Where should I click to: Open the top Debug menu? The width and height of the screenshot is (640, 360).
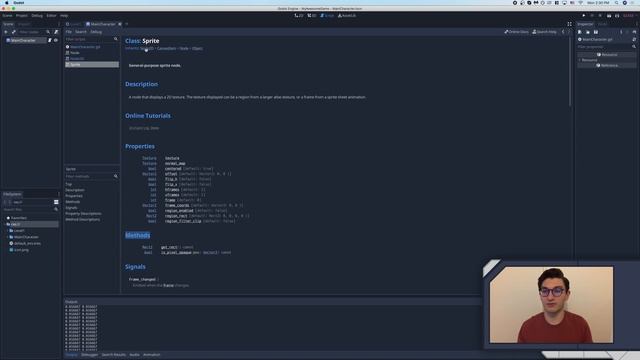coord(37,16)
